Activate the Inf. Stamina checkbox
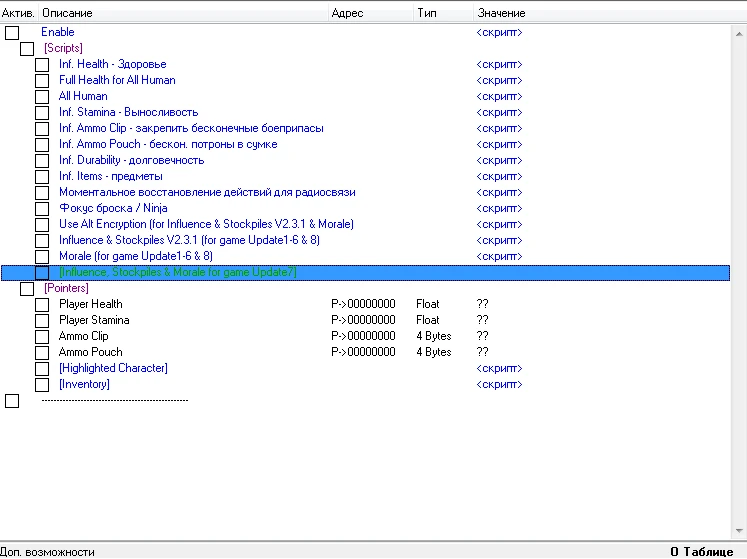This screenshot has width=747, height=559. click(42, 113)
